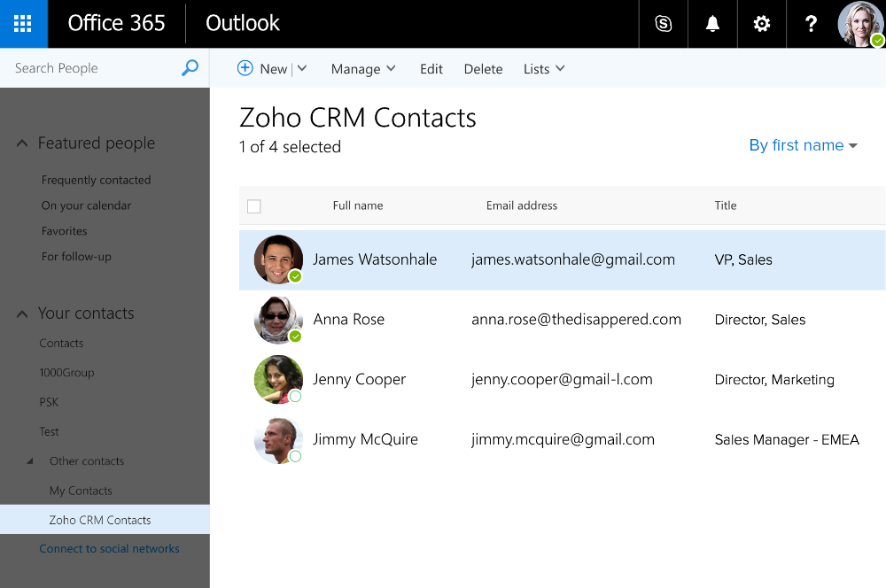
Task: Click Connect to social networks link
Action: click(x=109, y=548)
